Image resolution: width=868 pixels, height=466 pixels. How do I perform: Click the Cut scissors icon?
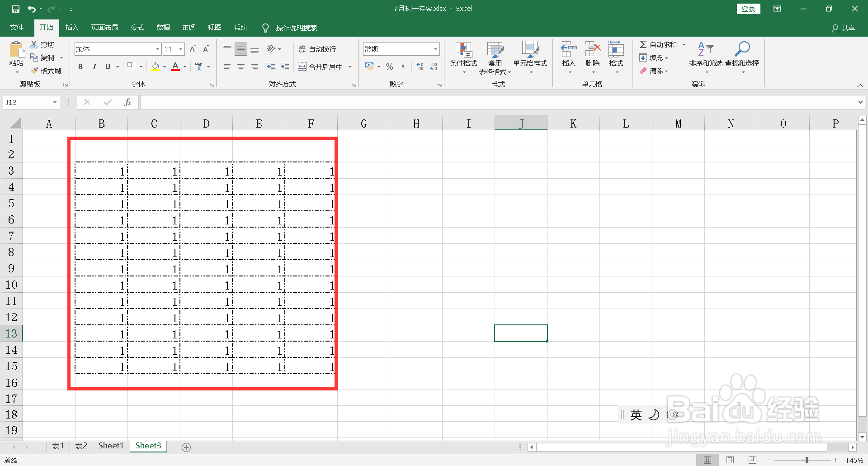[34, 44]
